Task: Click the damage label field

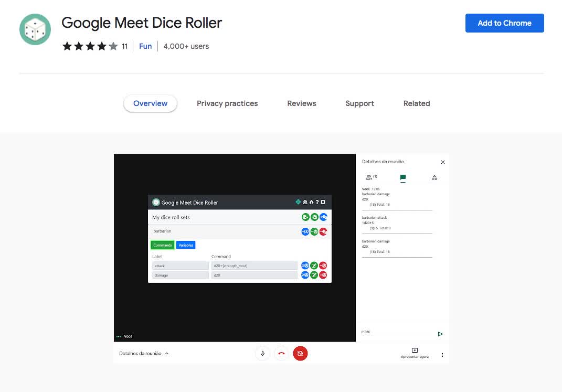Action: (181, 275)
